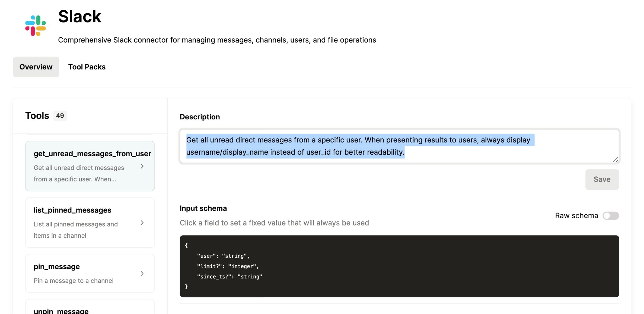Enable the Raw schema toggle
Image resolution: width=644 pixels, height=314 pixels.
(610, 216)
